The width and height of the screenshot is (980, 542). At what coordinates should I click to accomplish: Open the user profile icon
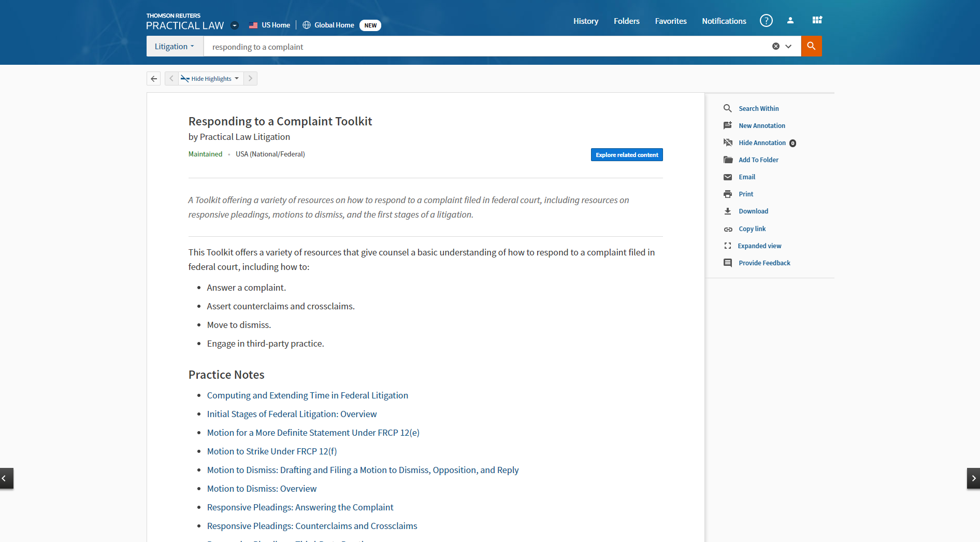click(790, 21)
